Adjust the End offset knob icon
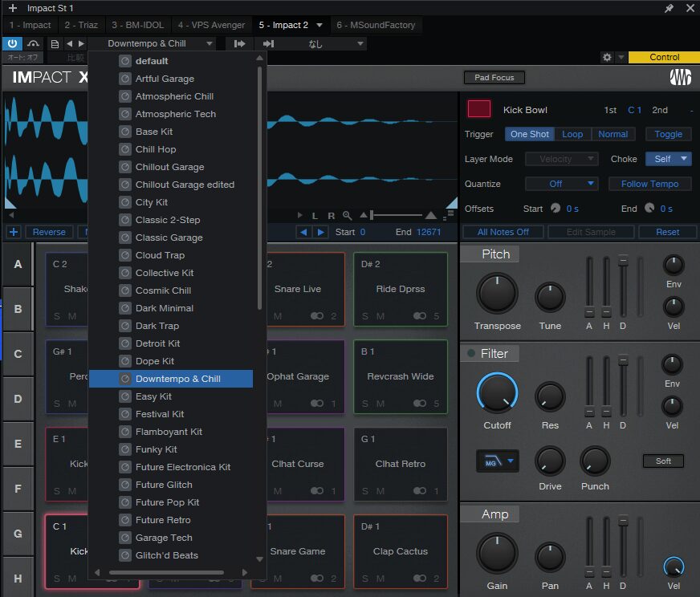 [649, 209]
